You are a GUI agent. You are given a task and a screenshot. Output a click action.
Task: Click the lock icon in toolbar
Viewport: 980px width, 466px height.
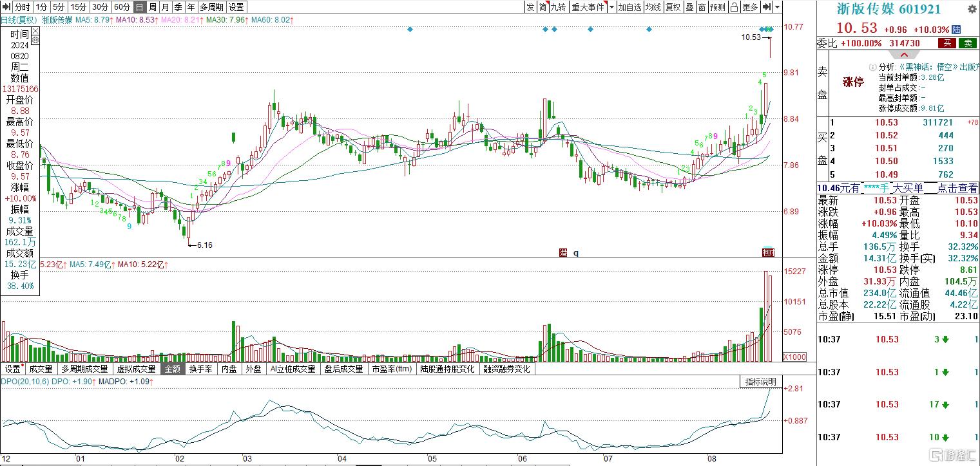coord(734,7)
